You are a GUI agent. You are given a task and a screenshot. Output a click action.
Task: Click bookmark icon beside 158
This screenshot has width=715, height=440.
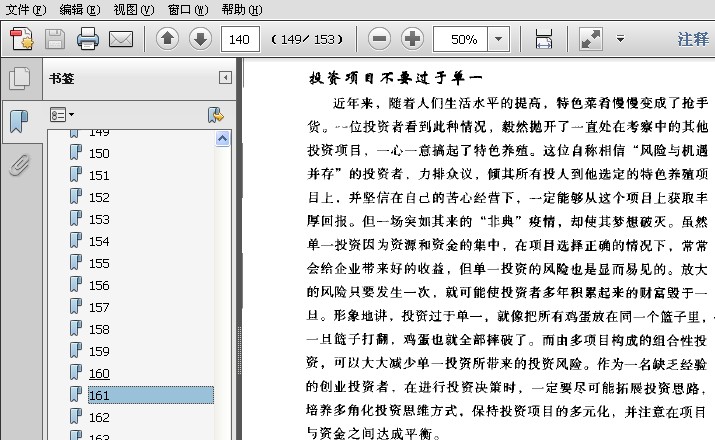click(x=76, y=328)
